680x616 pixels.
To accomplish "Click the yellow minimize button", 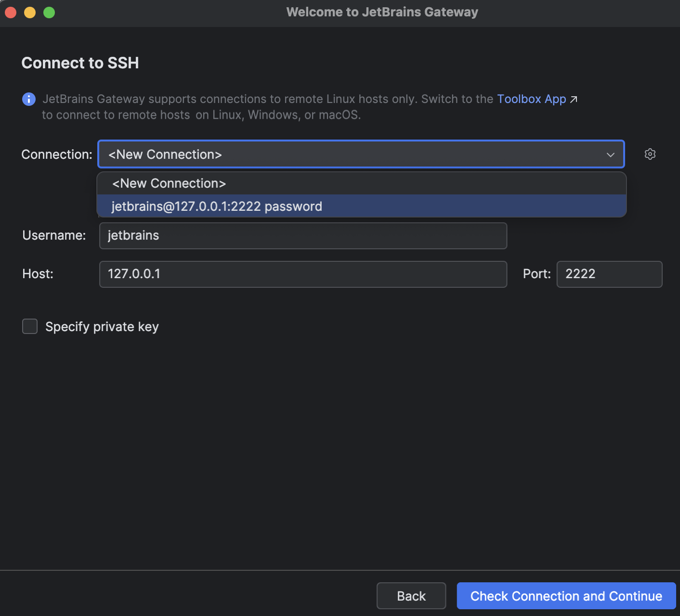I will coord(29,13).
